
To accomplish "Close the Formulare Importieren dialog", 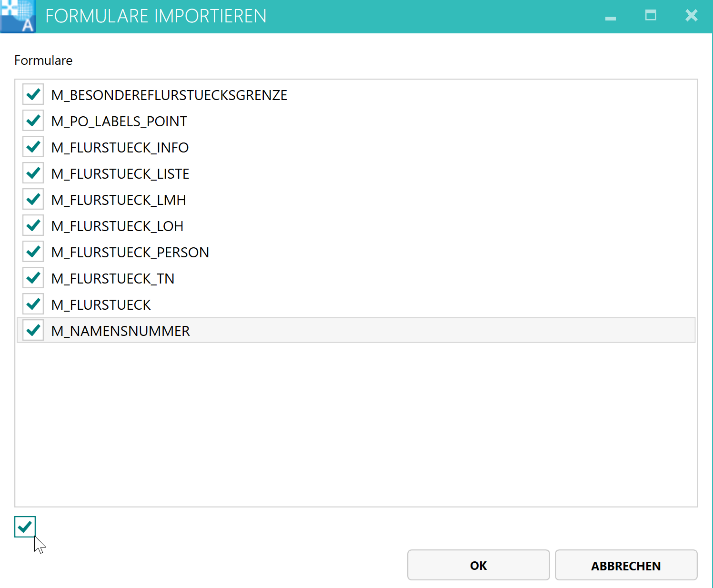I will click(x=691, y=16).
